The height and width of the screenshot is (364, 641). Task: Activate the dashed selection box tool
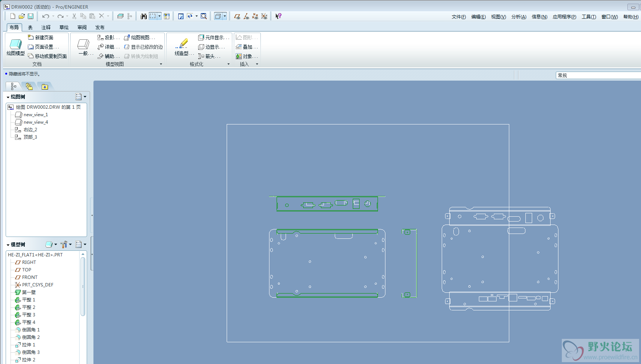tap(153, 16)
